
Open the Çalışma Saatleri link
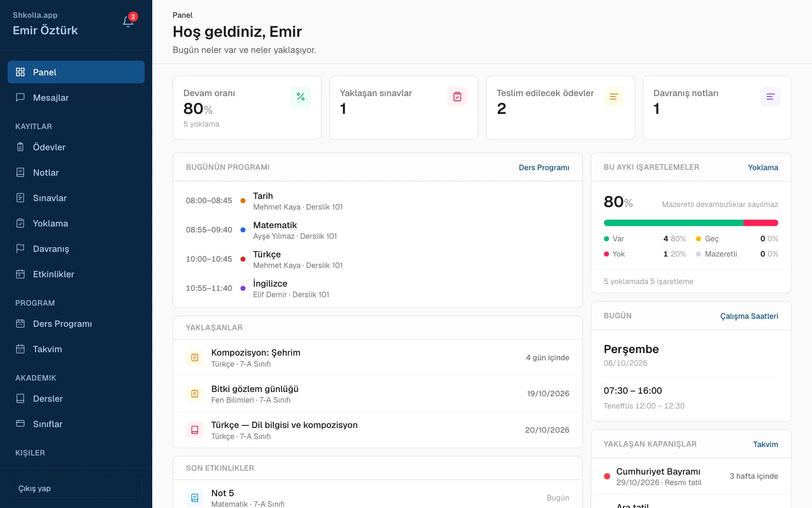click(x=749, y=316)
